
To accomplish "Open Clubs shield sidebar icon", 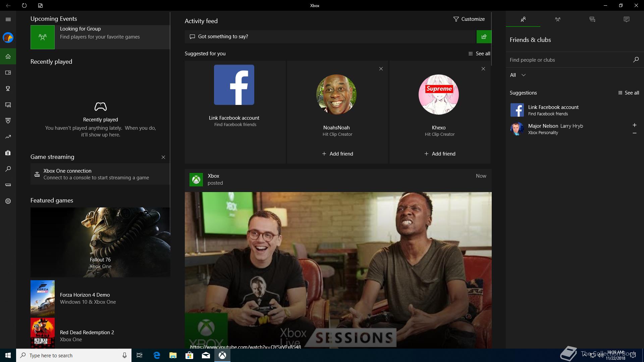I will tap(8, 121).
